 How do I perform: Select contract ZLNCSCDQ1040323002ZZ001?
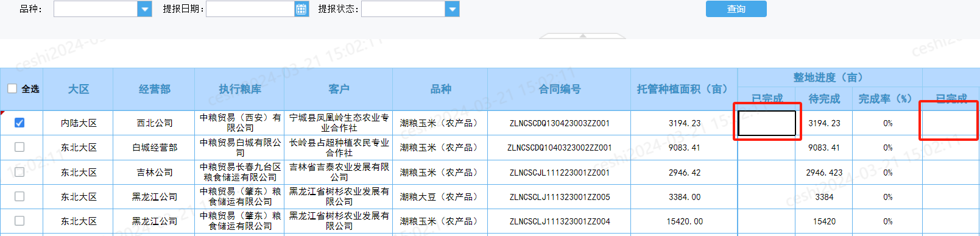point(559,148)
